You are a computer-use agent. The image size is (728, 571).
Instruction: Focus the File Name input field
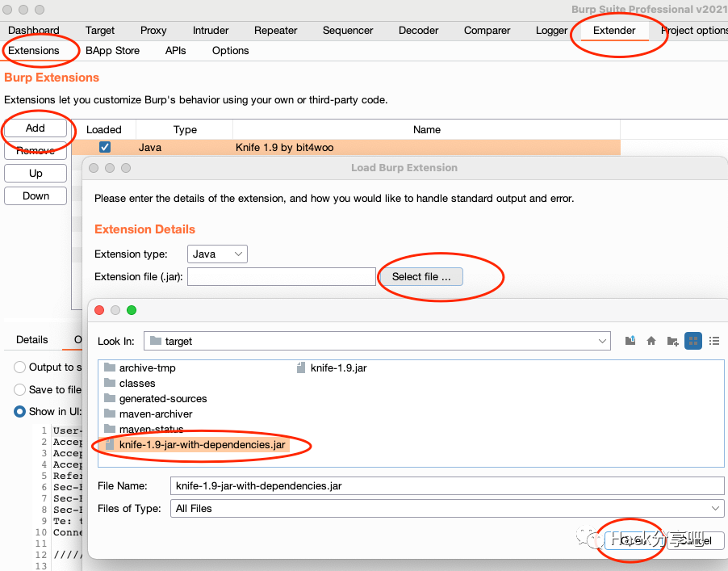pyautogui.click(x=447, y=486)
